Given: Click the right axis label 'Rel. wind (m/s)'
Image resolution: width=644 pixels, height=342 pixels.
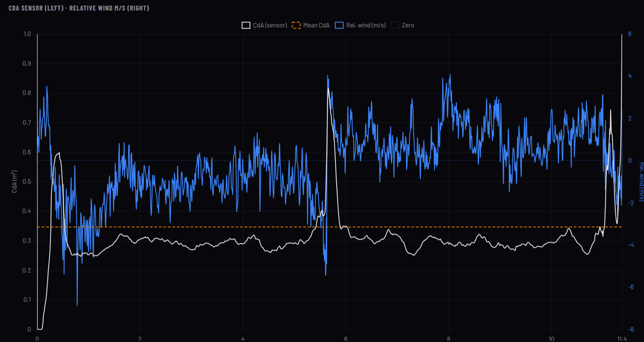Looking at the screenshot, I should tap(641, 182).
